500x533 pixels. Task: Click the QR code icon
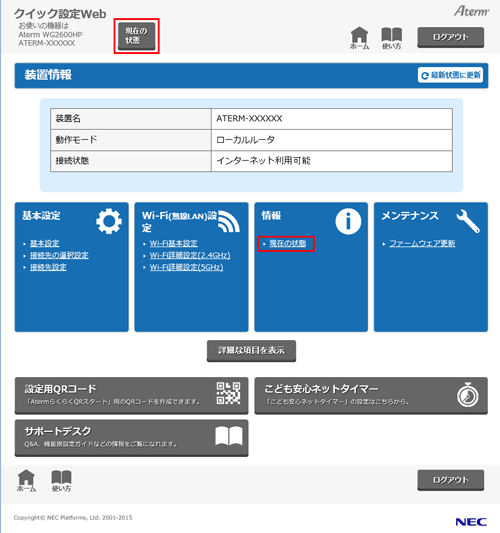pyautogui.click(x=228, y=393)
